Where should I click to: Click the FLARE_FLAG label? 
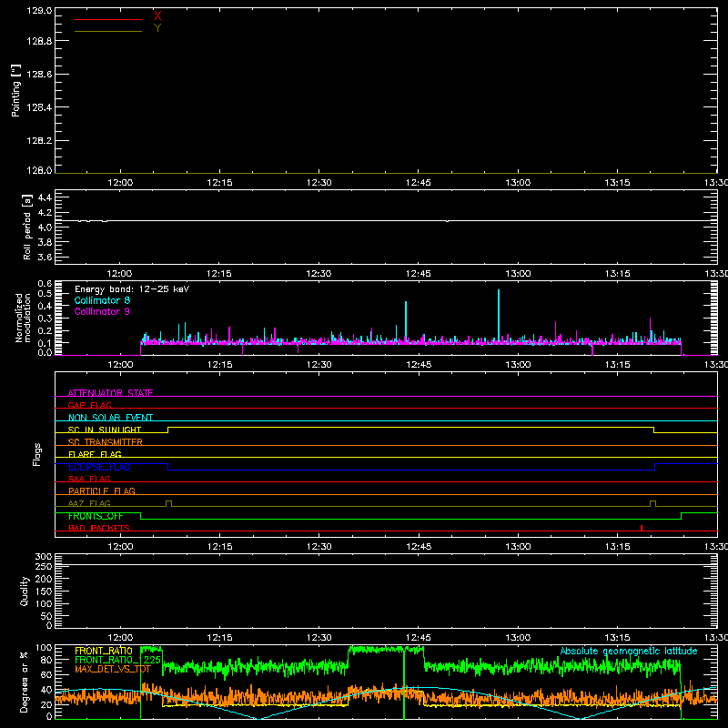pyautogui.click(x=95, y=454)
